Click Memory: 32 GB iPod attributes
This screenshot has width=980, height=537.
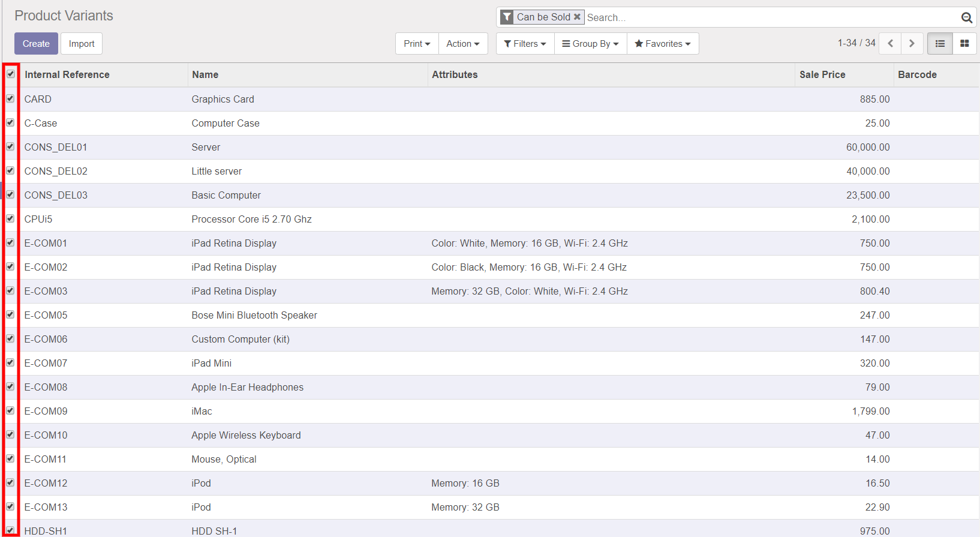point(465,507)
